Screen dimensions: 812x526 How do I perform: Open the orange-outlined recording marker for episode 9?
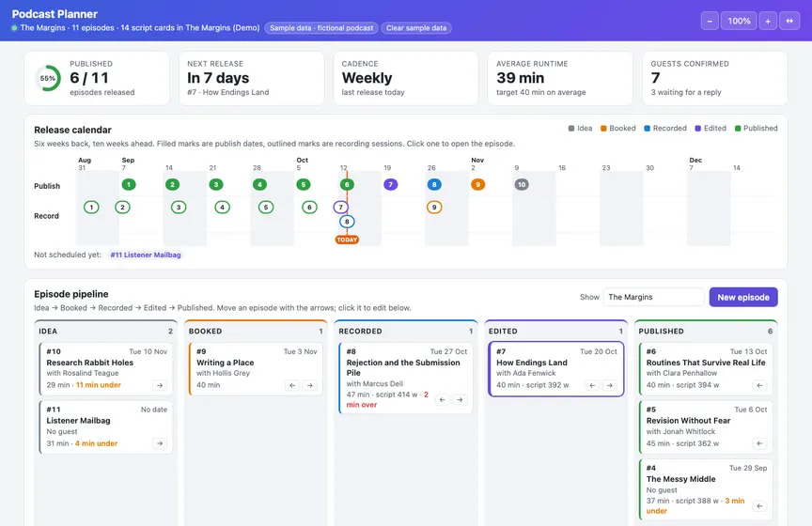click(434, 207)
